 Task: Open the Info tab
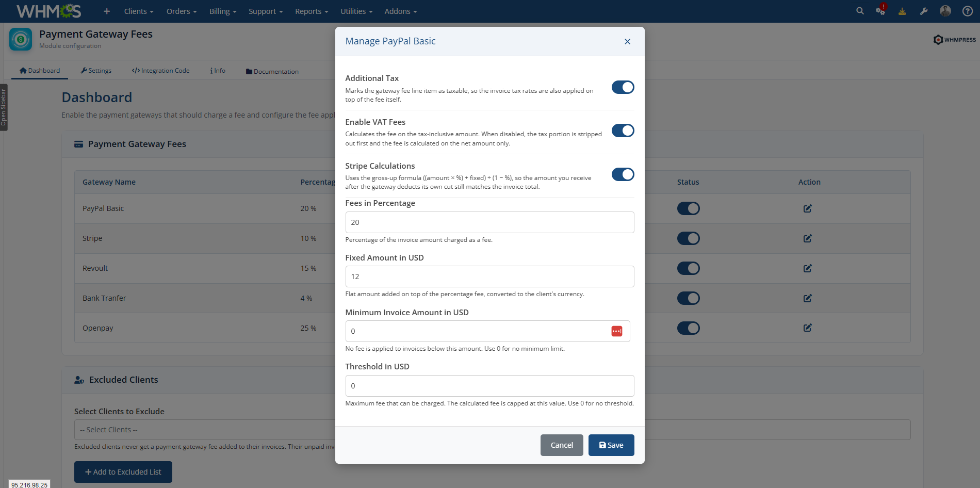(218, 71)
